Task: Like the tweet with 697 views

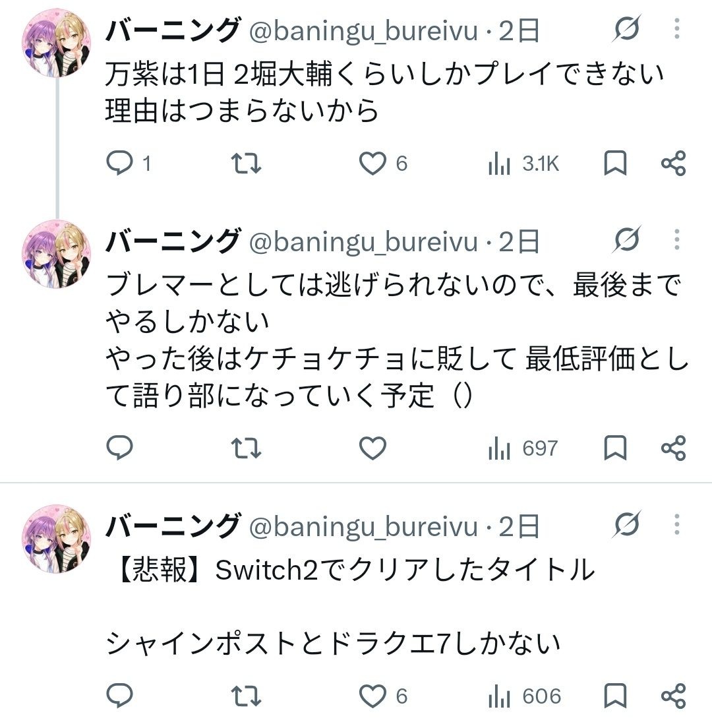Action: click(372, 448)
